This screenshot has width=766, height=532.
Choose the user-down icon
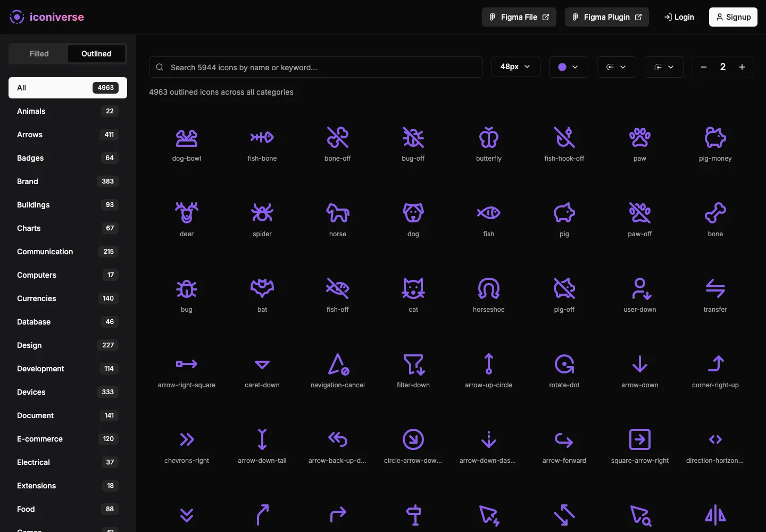pyautogui.click(x=640, y=289)
